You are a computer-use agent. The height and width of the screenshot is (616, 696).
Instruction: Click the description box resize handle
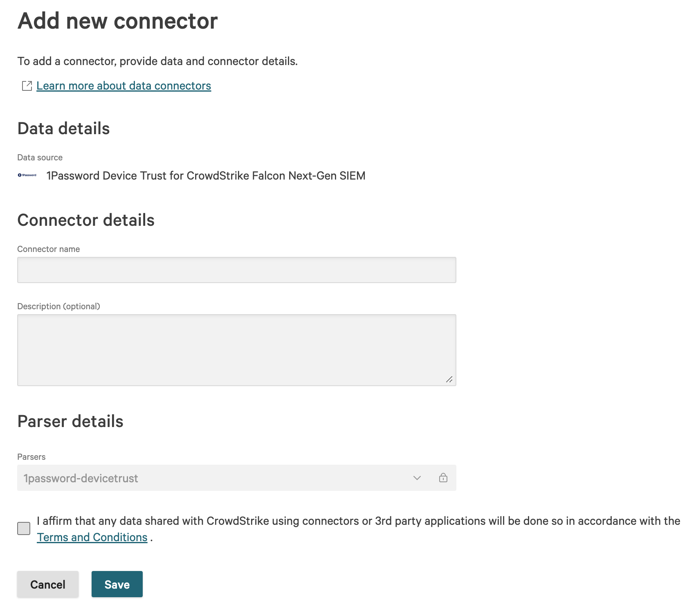click(x=449, y=380)
